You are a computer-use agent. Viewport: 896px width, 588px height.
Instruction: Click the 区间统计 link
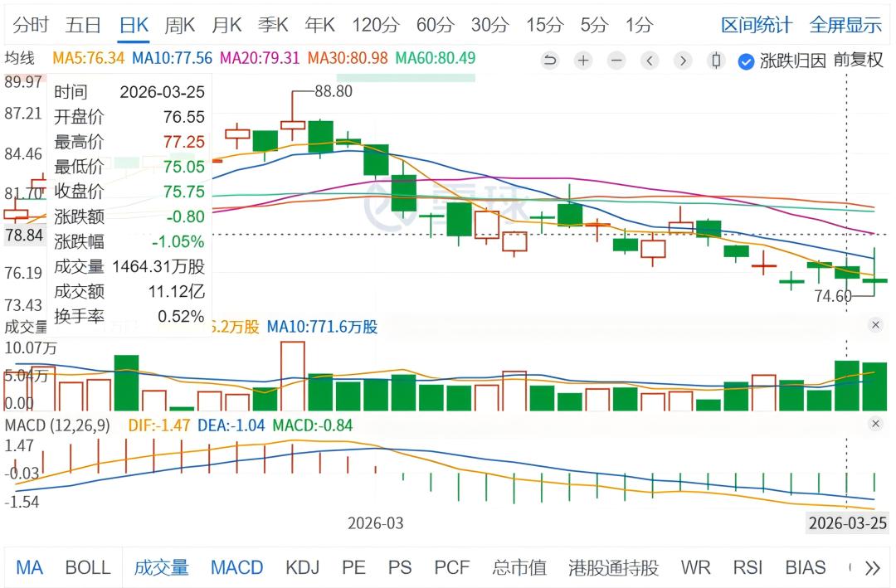click(x=756, y=25)
